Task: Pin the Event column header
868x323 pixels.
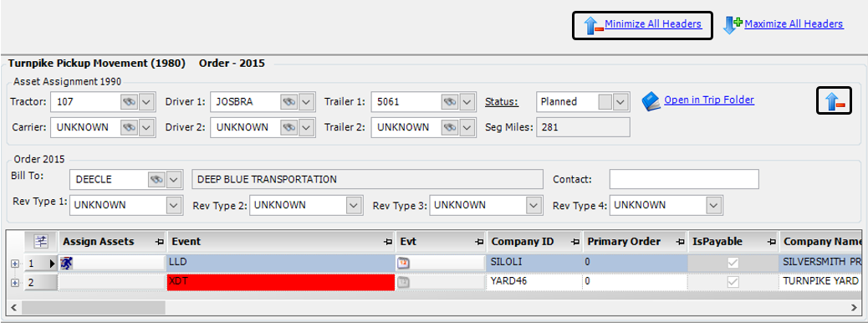Action: point(387,242)
